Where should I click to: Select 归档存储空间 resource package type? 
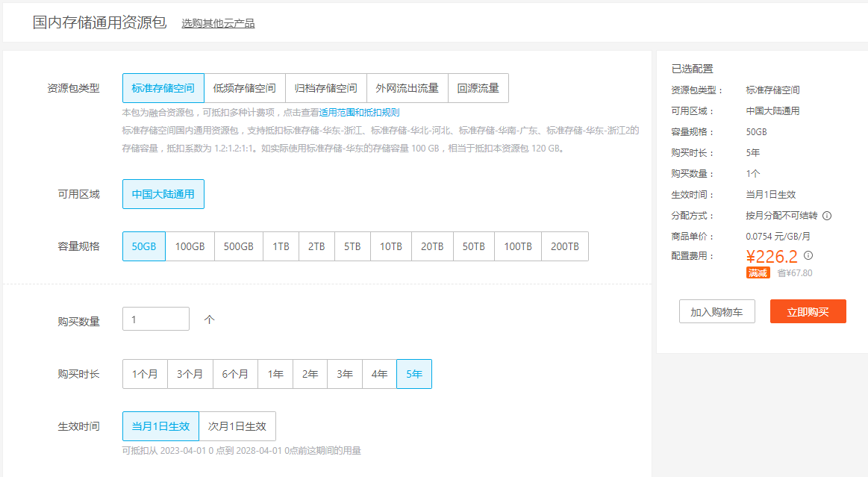pyautogui.click(x=325, y=88)
